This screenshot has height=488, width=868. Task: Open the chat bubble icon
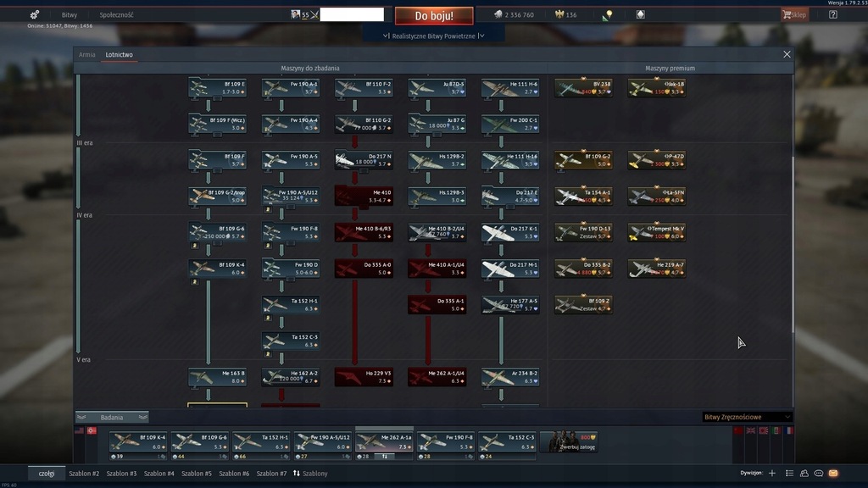click(x=819, y=473)
